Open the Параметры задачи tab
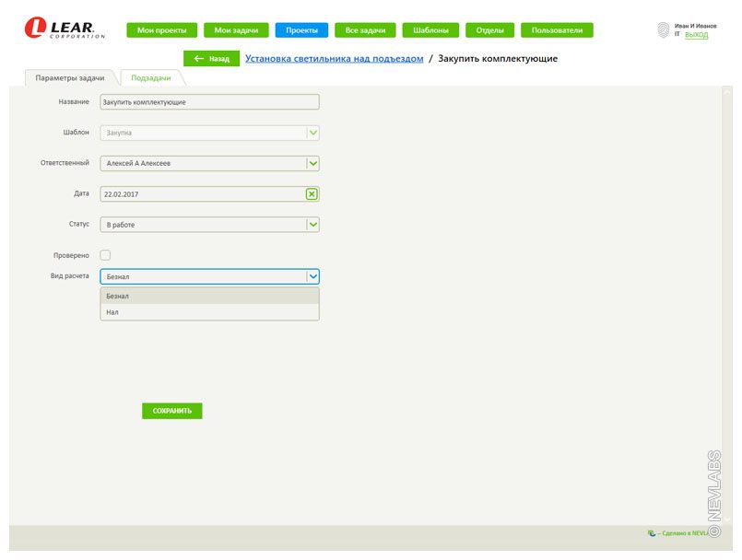742x560 pixels. coord(70,78)
